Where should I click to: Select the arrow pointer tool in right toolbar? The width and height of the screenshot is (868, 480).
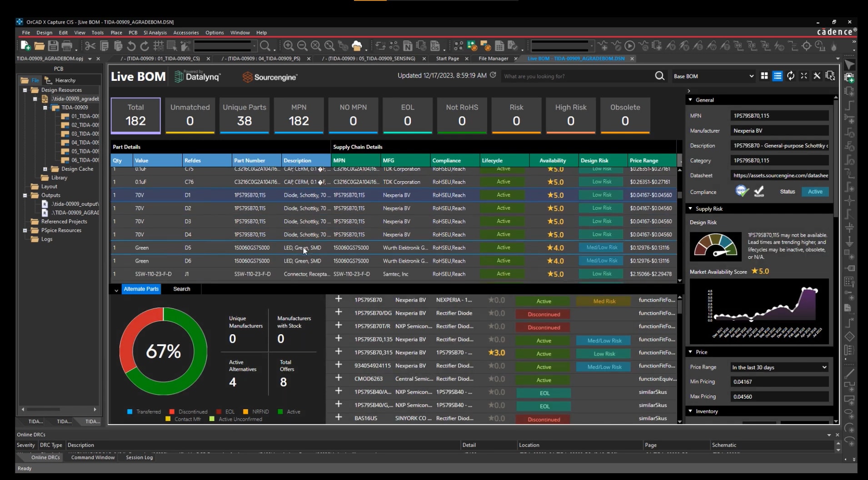point(849,65)
